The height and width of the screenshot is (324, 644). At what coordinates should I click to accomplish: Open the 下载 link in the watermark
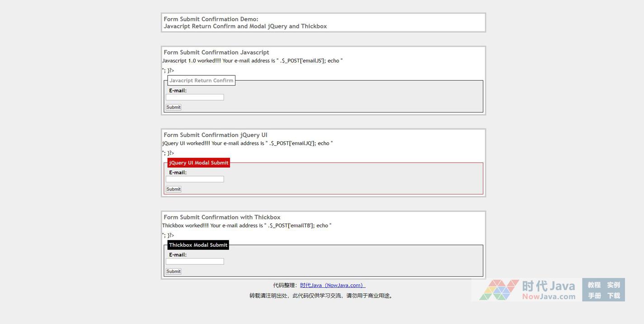pyautogui.click(x=613, y=296)
